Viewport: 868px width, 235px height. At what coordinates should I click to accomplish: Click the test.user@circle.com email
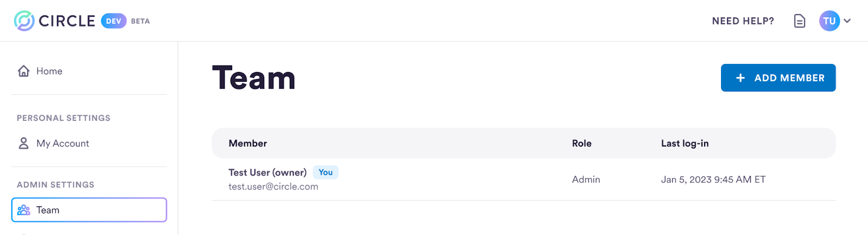point(273,186)
